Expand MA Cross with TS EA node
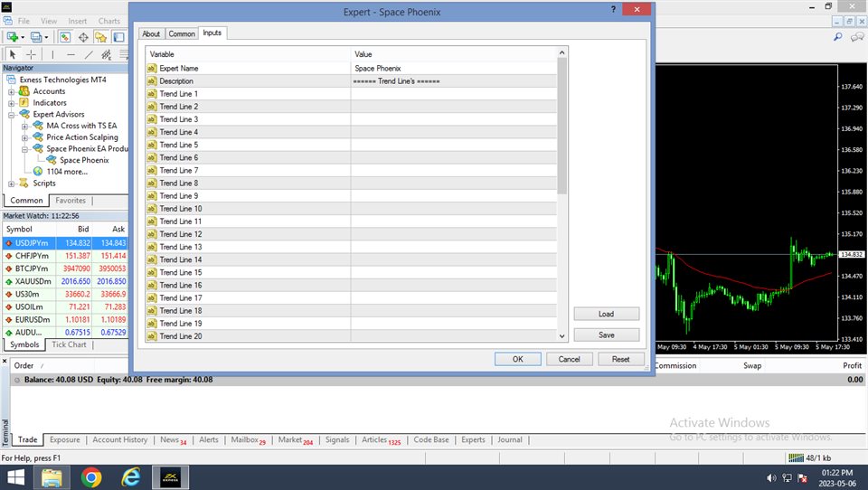 coord(24,127)
